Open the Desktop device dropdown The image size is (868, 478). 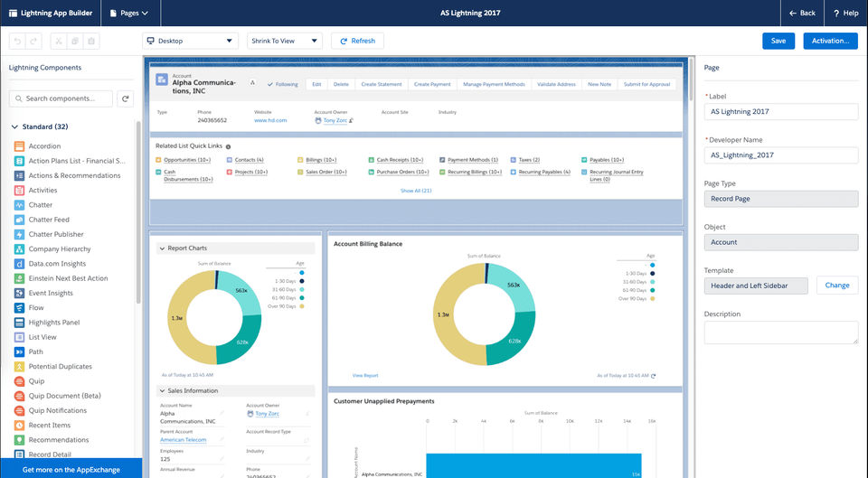pyautogui.click(x=190, y=41)
